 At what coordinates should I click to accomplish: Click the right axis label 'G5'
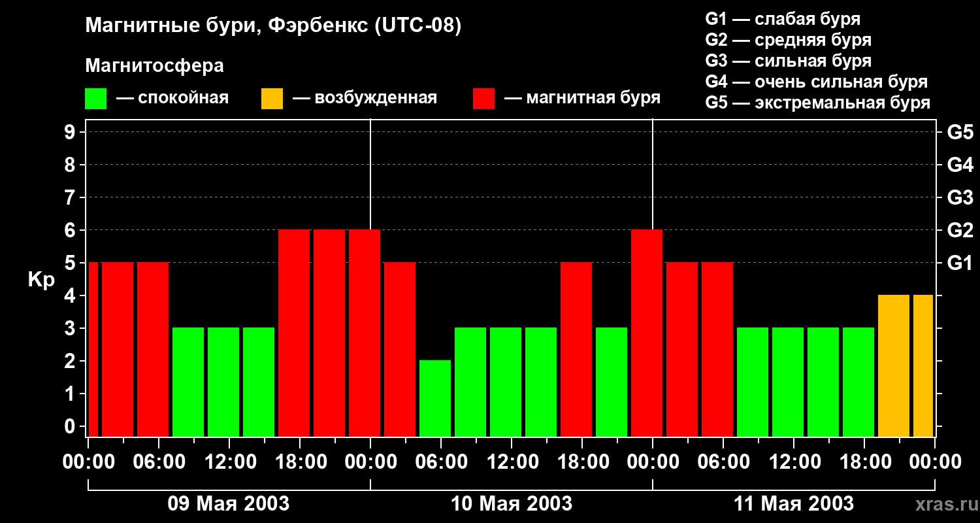click(960, 132)
